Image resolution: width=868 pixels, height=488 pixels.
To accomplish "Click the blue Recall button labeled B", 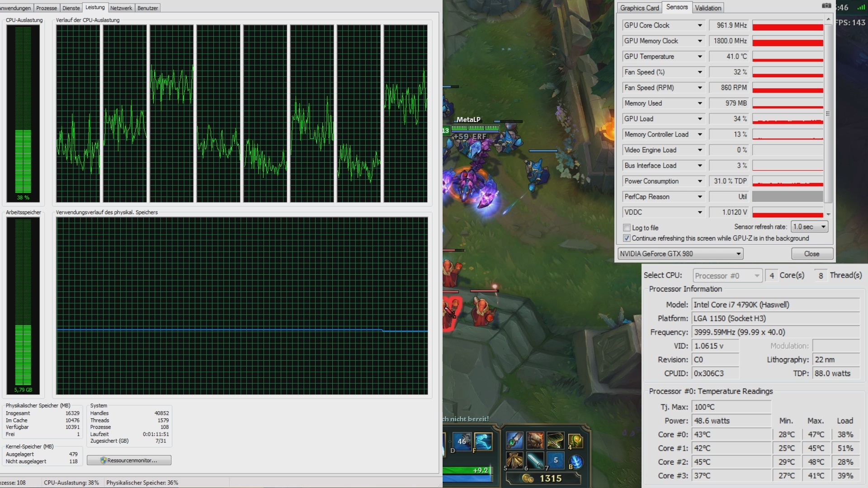I will click(x=575, y=461).
